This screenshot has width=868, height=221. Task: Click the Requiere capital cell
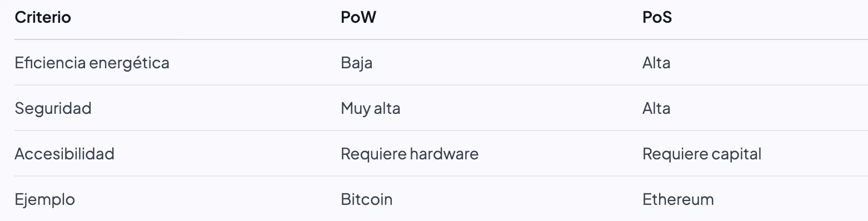(702, 154)
